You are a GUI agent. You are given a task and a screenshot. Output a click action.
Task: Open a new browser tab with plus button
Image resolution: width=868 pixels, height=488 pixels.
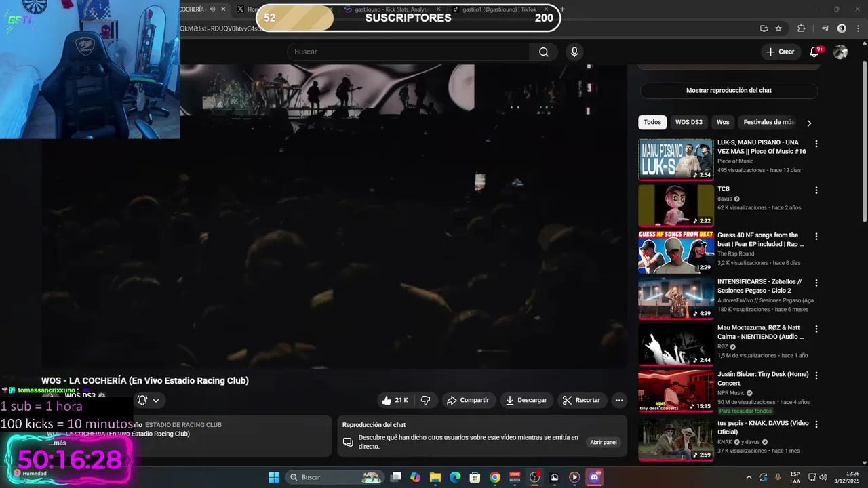click(562, 9)
